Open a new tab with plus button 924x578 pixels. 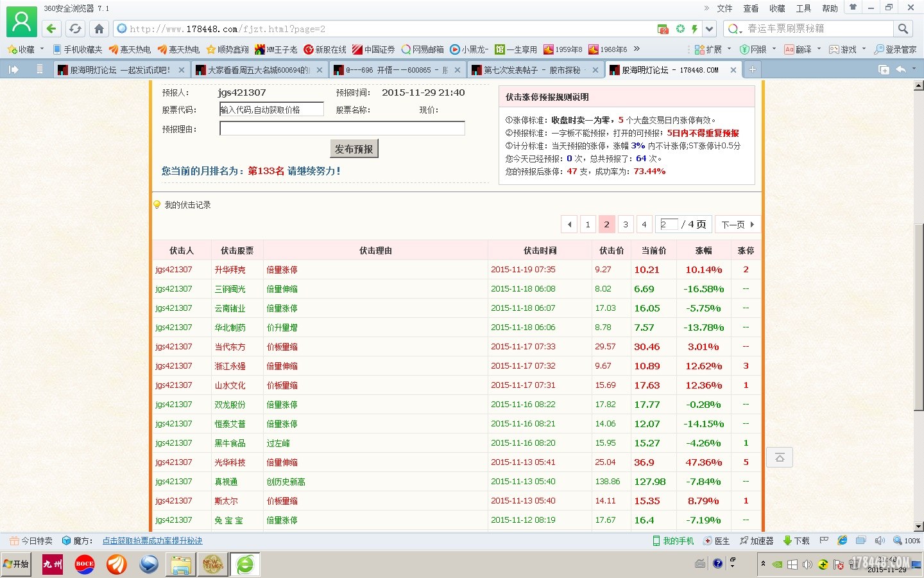pos(753,69)
